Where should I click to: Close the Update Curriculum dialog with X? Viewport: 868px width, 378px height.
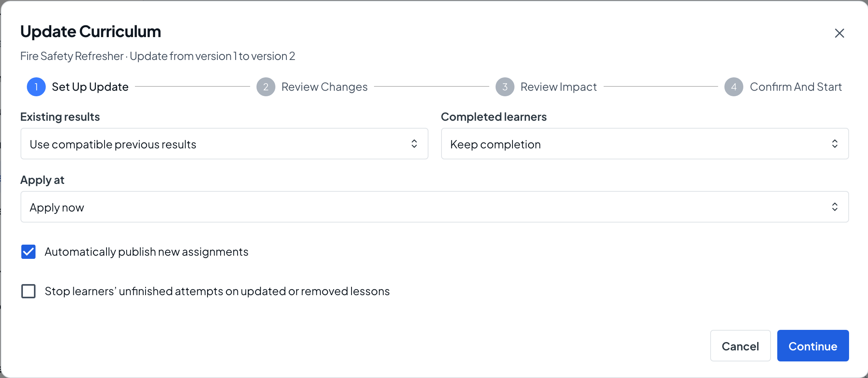839,33
